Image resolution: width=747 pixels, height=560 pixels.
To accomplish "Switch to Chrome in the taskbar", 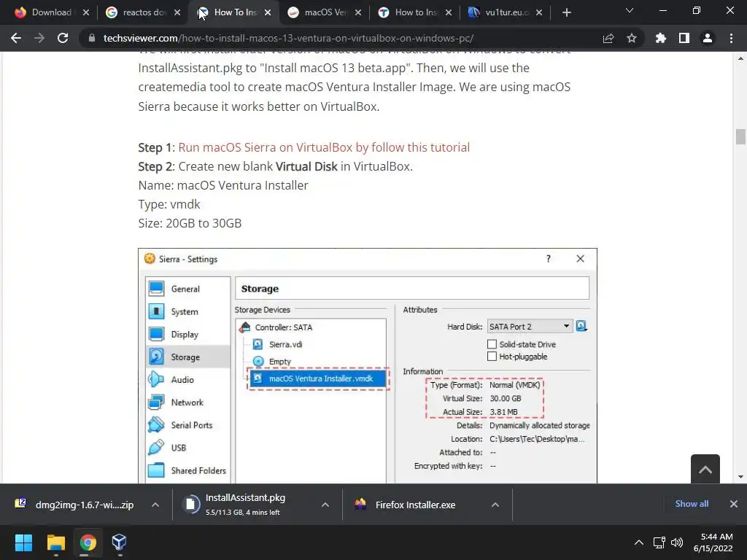I will (x=88, y=542).
